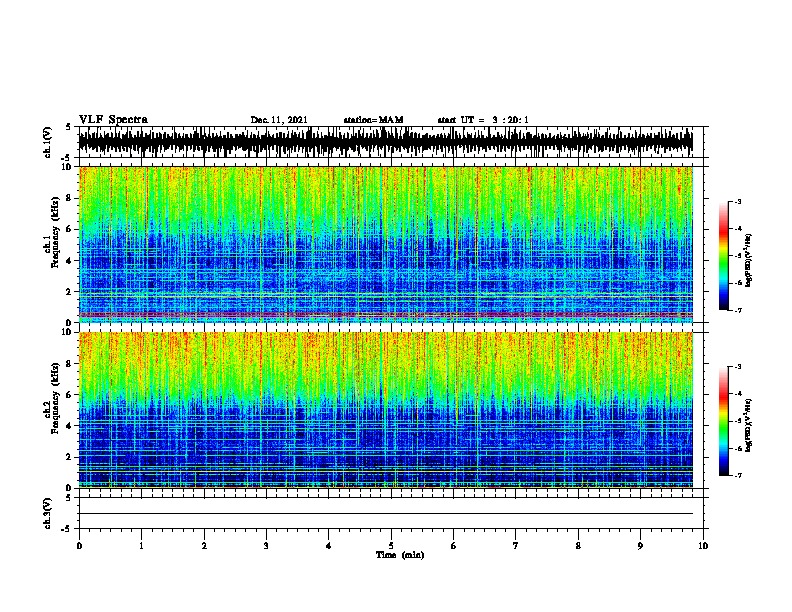Click time axis tick label "5"
The image size is (792, 612).
[391, 546]
